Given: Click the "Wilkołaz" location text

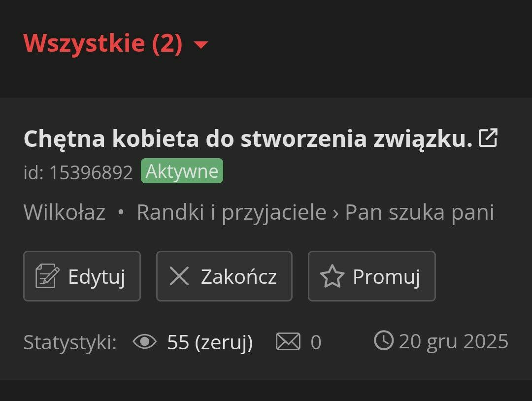Looking at the screenshot, I should pos(65,212).
